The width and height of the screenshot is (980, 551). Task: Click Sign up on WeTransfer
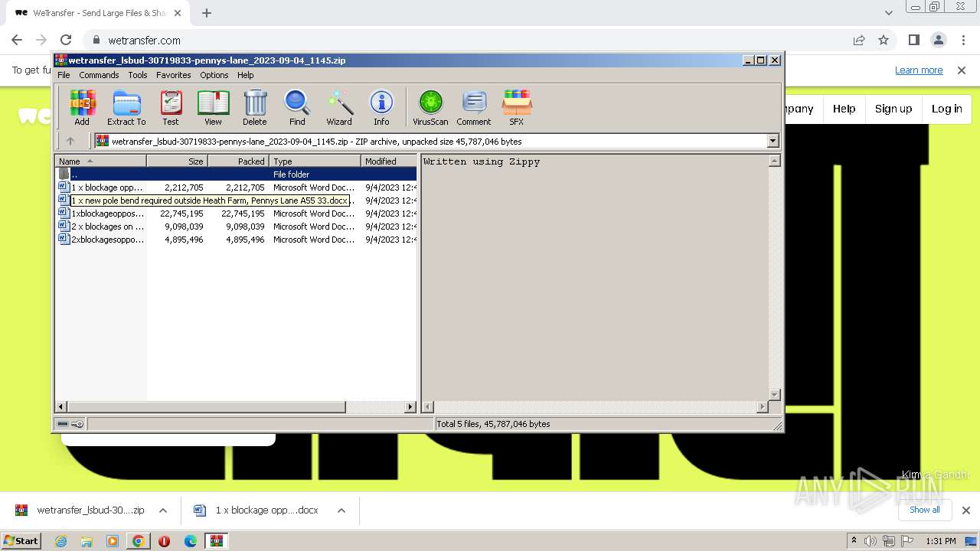tap(893, 109)
